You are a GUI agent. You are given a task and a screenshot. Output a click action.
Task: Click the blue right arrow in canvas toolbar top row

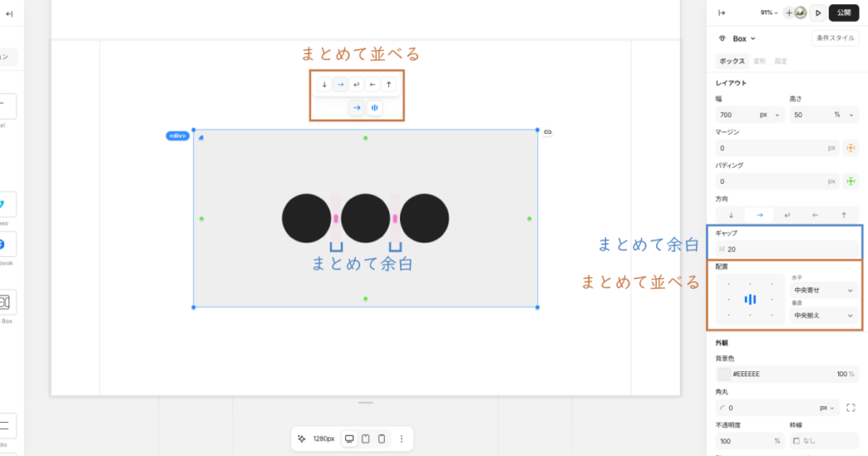pos(341,85)
